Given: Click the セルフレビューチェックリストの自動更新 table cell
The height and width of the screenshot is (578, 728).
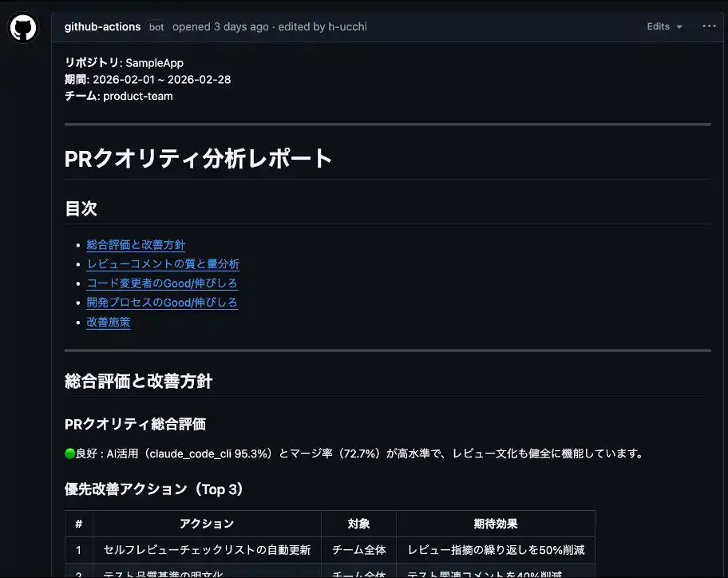Looking at the screenshot, I should (x=207, y=550).
